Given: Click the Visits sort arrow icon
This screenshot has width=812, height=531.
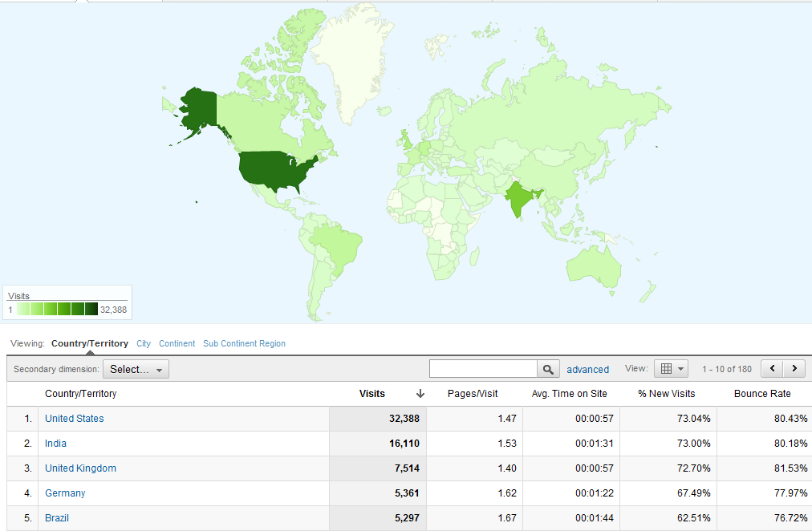Looking at the screenshot, I should 420,394.
